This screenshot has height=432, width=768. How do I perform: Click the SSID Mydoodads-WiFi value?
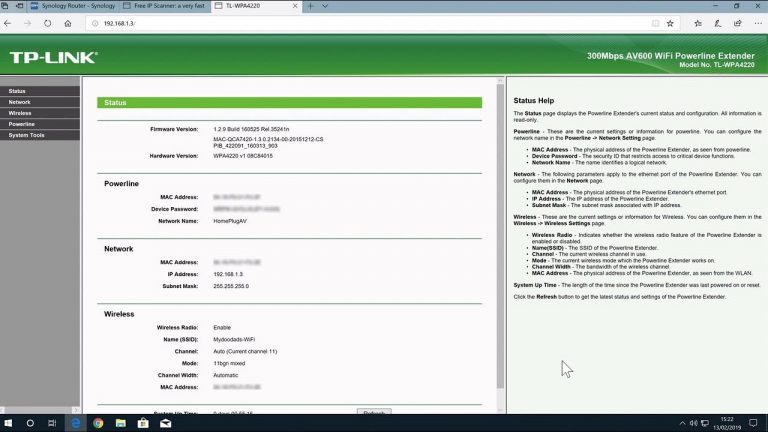(x=234, y=339)
